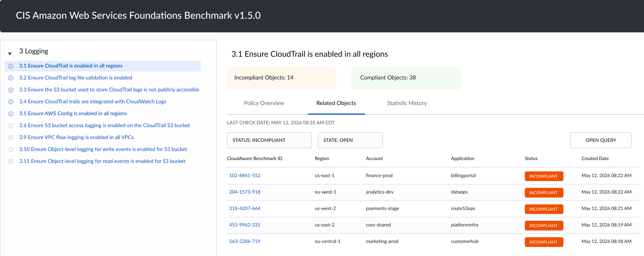Click the Incompliant Objects: 14 card
This screenshot has width=644, height=256.
click(281, 78)
